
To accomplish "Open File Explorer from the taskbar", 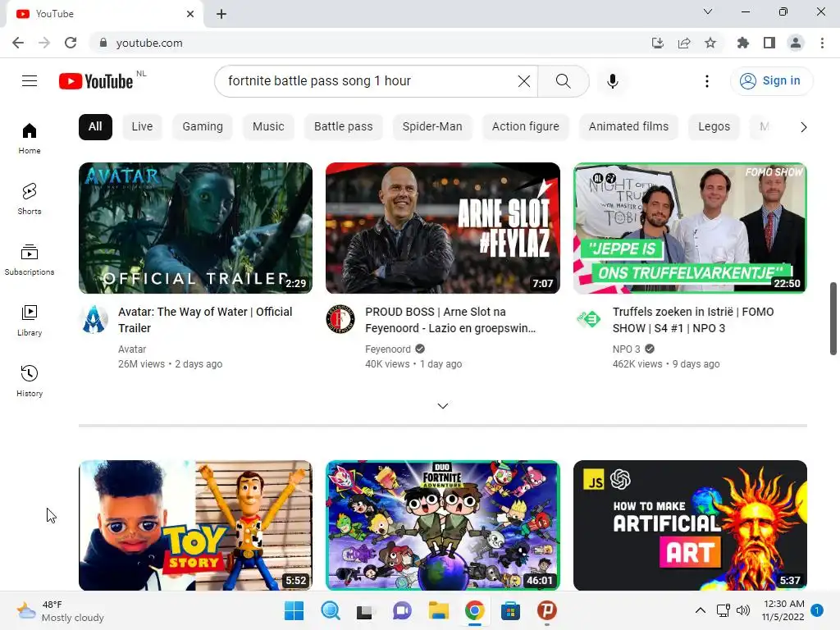I will 438,610.
